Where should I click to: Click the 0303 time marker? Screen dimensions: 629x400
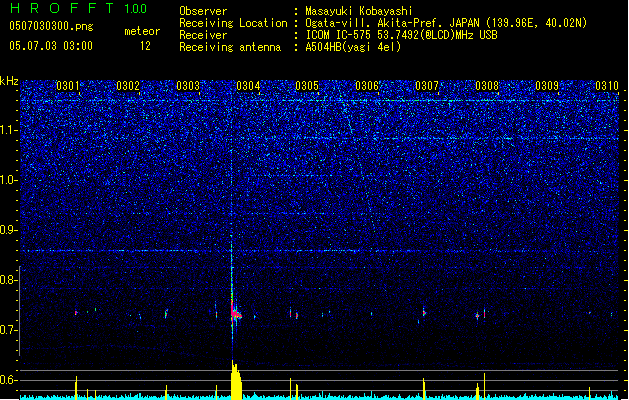(188, 86)
